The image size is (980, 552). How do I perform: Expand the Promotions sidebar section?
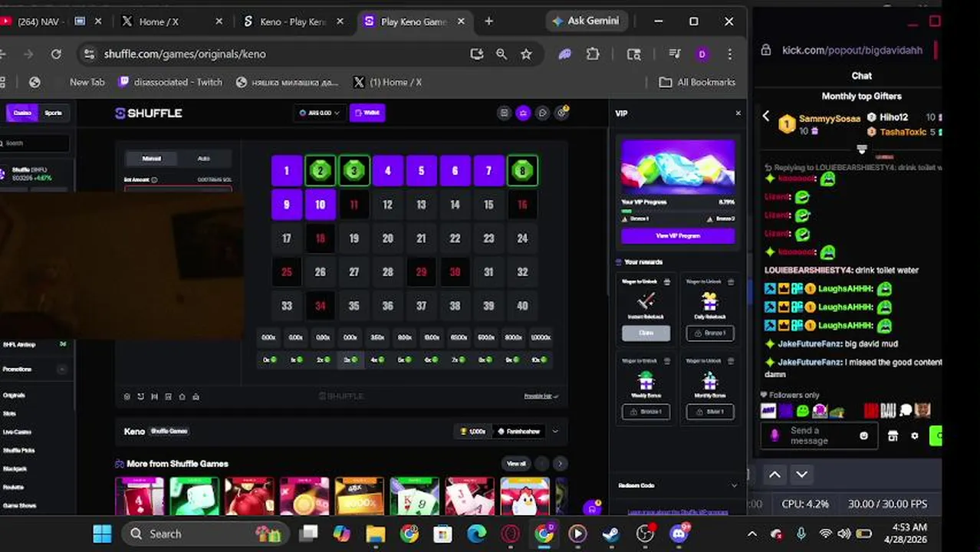coord(62,370)
